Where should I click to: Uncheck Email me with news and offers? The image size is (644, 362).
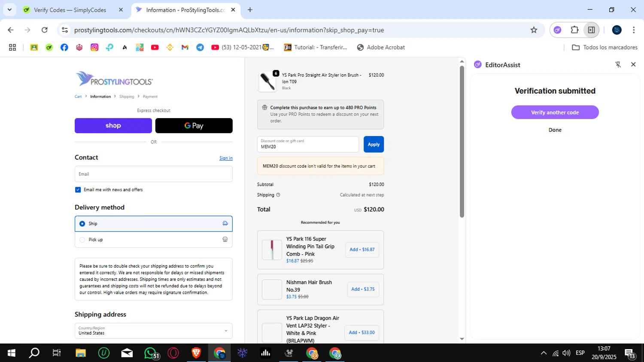(78, 190)
